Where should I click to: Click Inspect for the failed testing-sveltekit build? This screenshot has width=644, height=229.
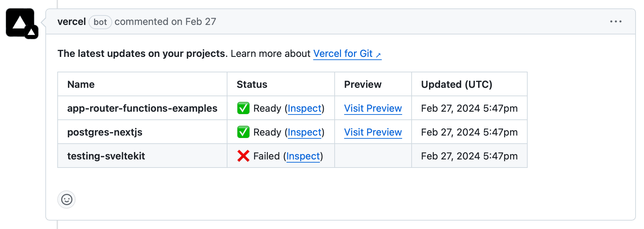point(303,156)
